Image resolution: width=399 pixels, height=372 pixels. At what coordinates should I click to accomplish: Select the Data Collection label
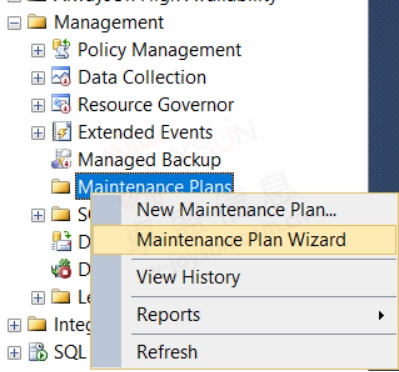click(142, 78)
